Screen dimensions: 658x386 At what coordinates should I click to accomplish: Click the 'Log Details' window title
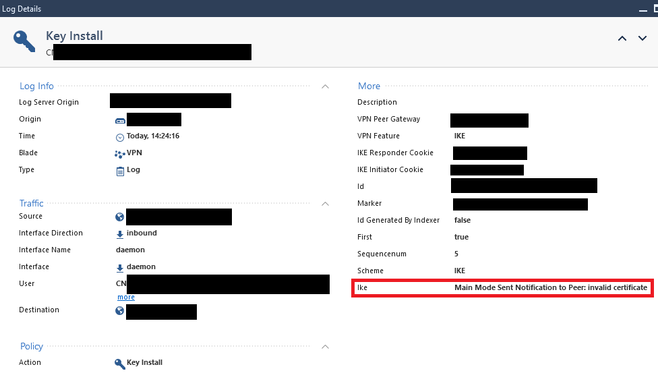[21, 9]
